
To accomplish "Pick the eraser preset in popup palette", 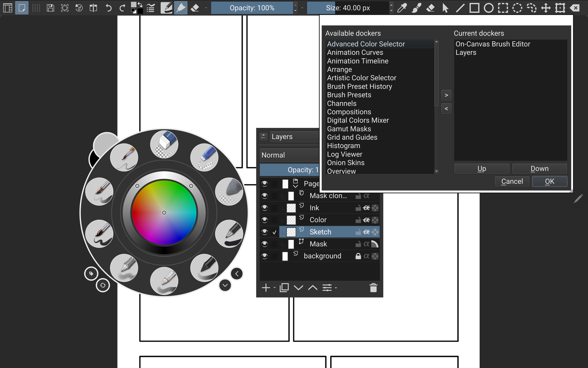I will (x=164, y=144).
